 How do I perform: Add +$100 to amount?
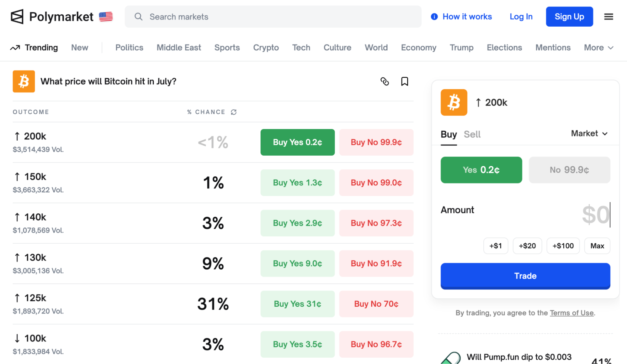pos(563,246)
